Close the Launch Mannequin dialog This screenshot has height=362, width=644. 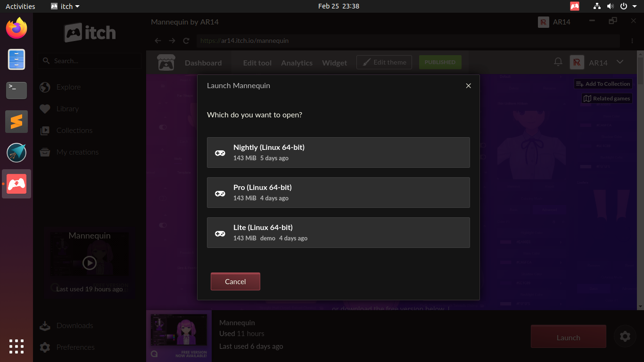[468, 86]
